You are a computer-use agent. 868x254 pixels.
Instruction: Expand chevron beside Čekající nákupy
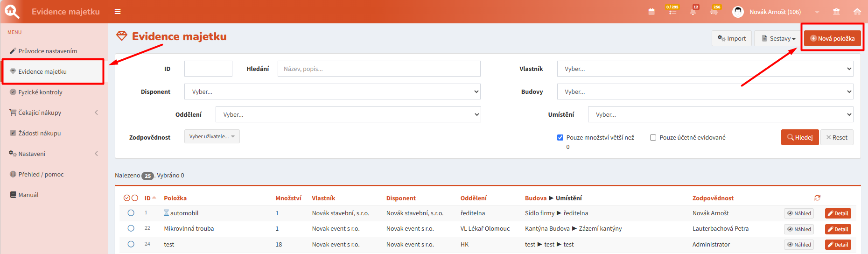(x=97, y=113)
